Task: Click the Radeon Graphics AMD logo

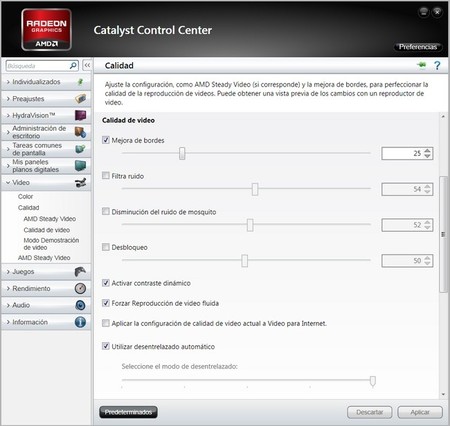Action: click(x=46, y=30)
